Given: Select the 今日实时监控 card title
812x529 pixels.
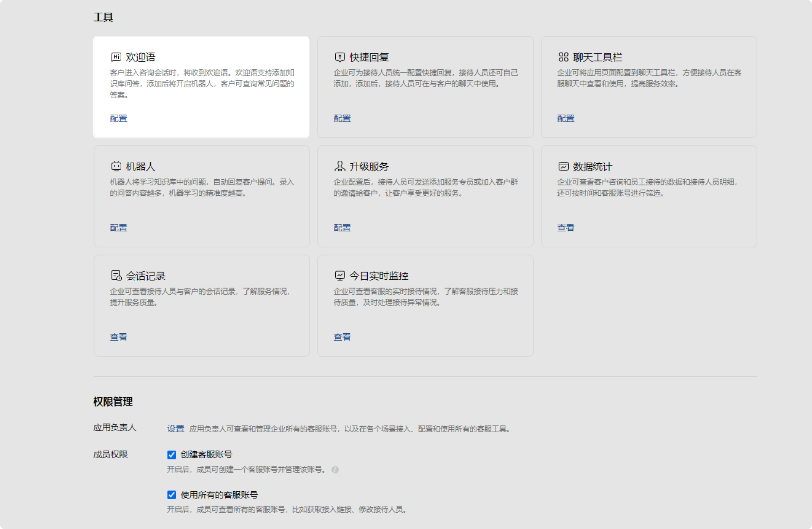Looking at the screenshot, I should (x=379, y=276).
